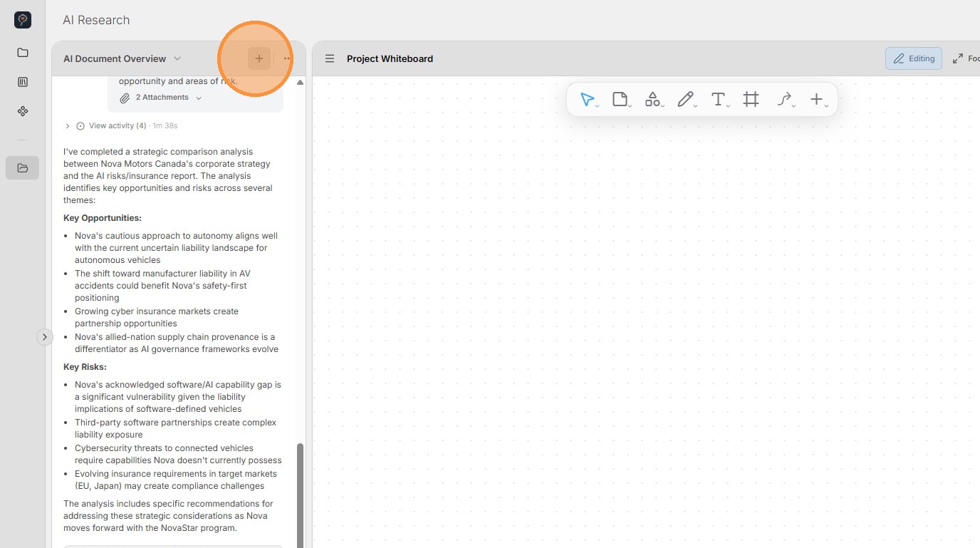Click the app logo in the sidebar

pyautogui.click(x=23, y=20)
